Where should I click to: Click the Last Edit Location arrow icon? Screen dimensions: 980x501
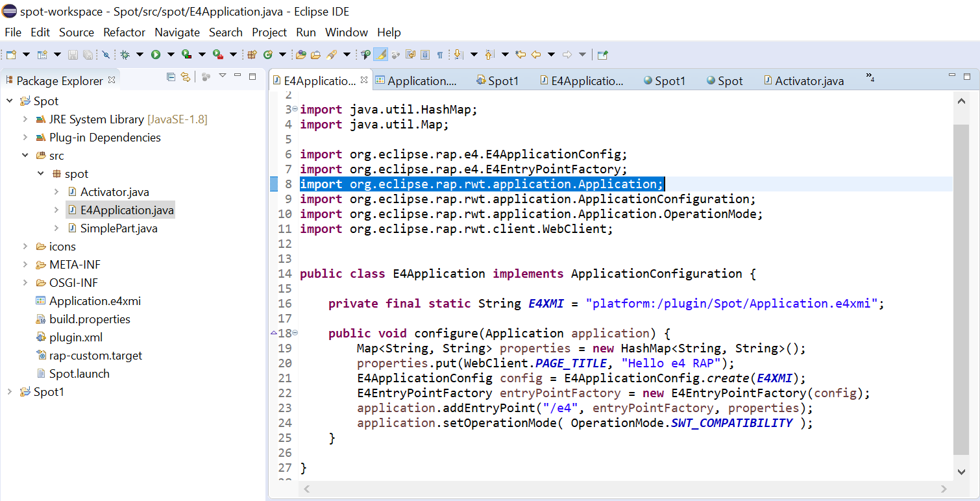pos(521,55)
